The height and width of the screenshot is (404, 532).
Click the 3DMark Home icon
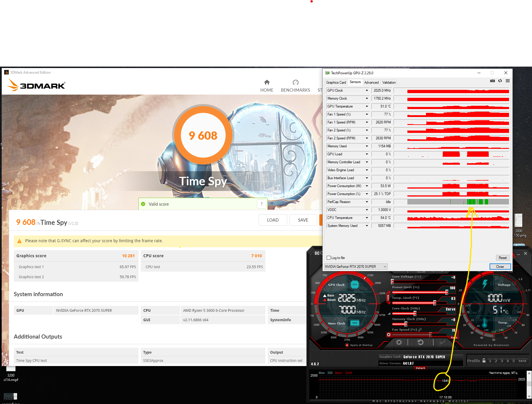[267, 82]
